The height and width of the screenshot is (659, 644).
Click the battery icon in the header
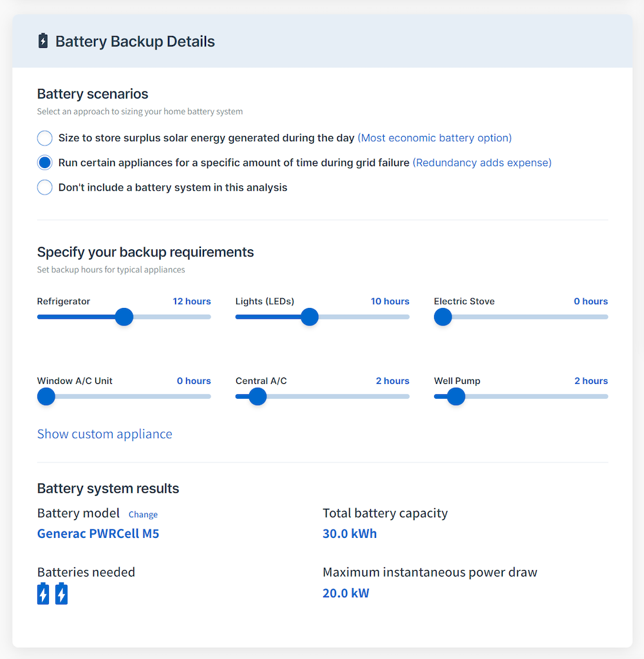tap(43, 41)
